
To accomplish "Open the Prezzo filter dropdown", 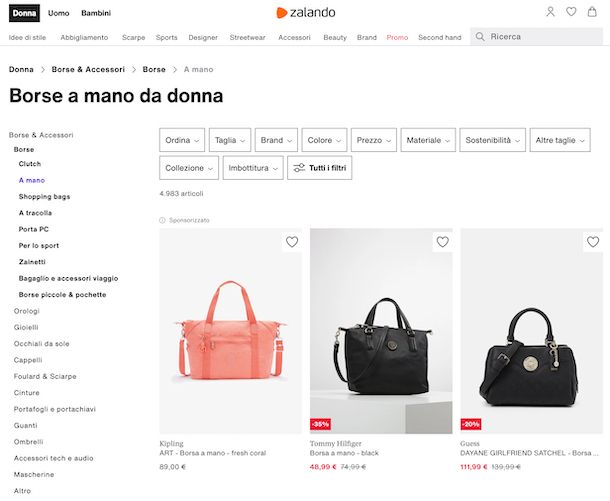I will (374, 140).
